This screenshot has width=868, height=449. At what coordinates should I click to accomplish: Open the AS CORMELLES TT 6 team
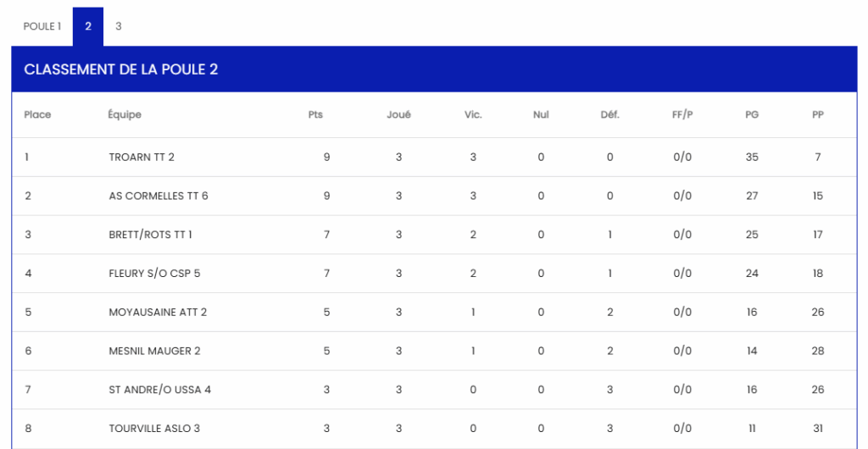(159, 197)
